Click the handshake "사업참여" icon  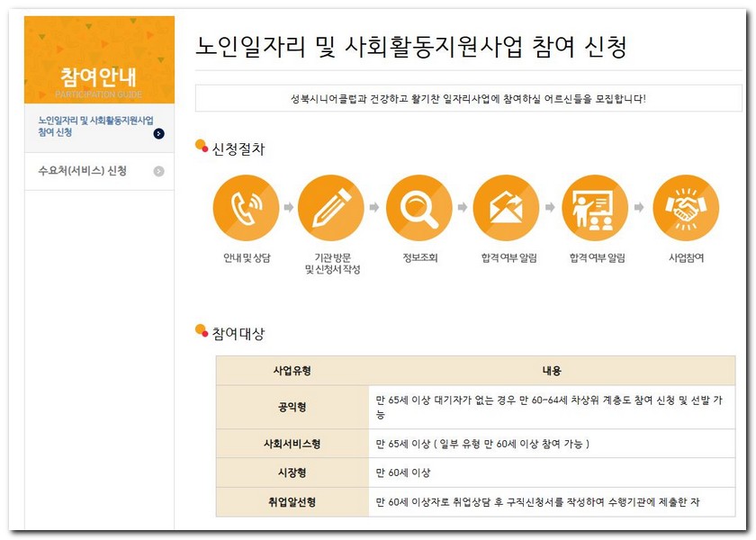coord(686,206)
